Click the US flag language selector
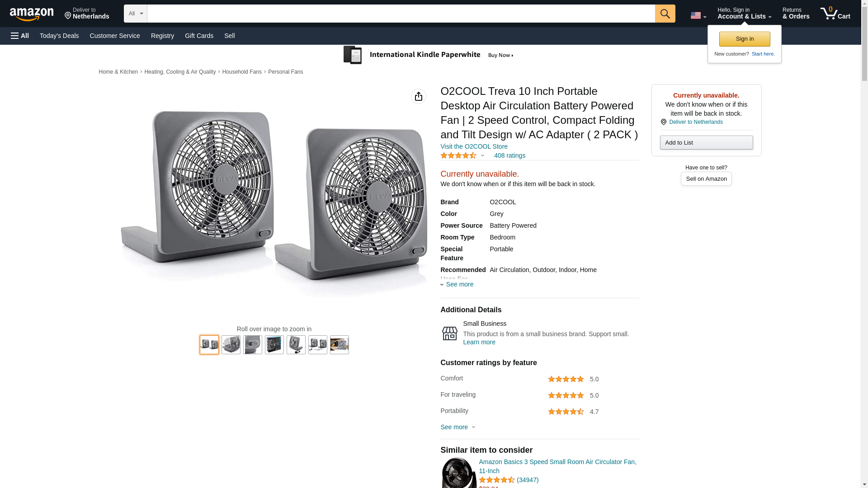This screenshot has height=488, width=868. 698,15
